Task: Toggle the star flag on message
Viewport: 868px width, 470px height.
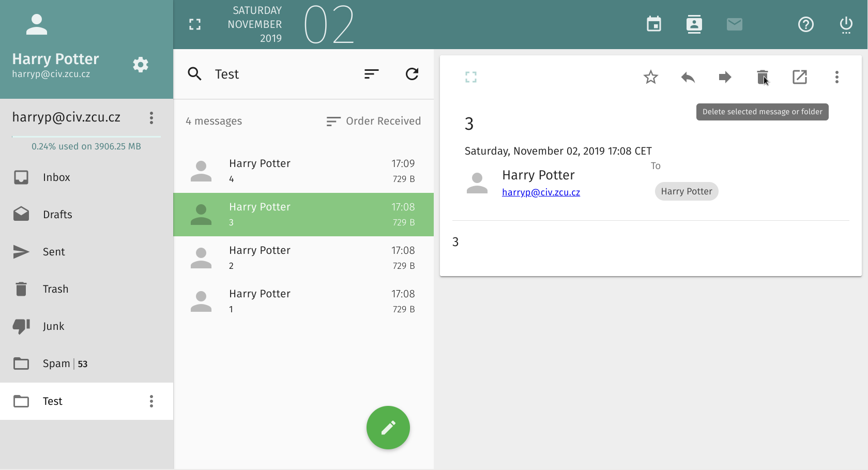Action: (x=650, y=78)
